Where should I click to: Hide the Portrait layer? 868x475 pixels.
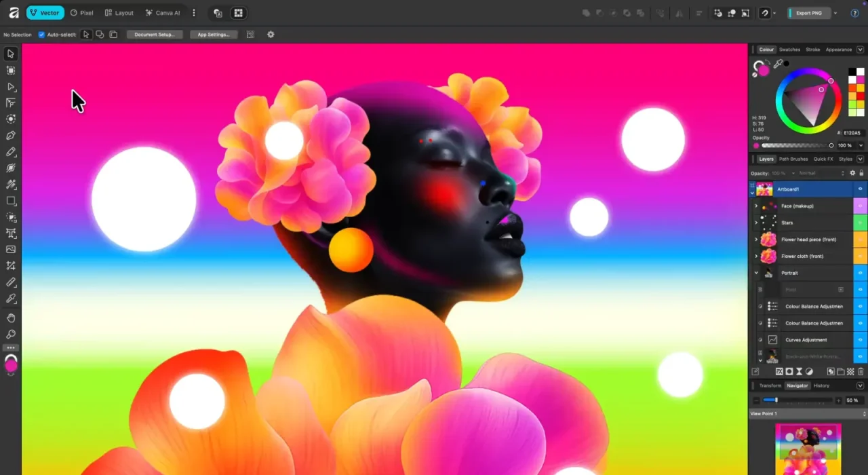861,273
